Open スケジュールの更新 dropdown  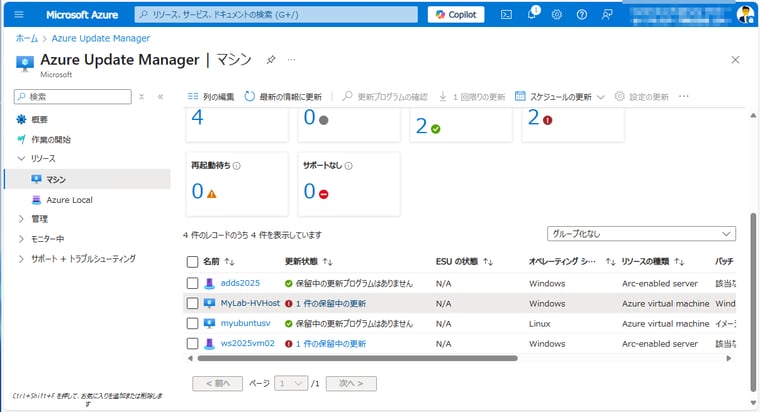click(x=560, y=96)
